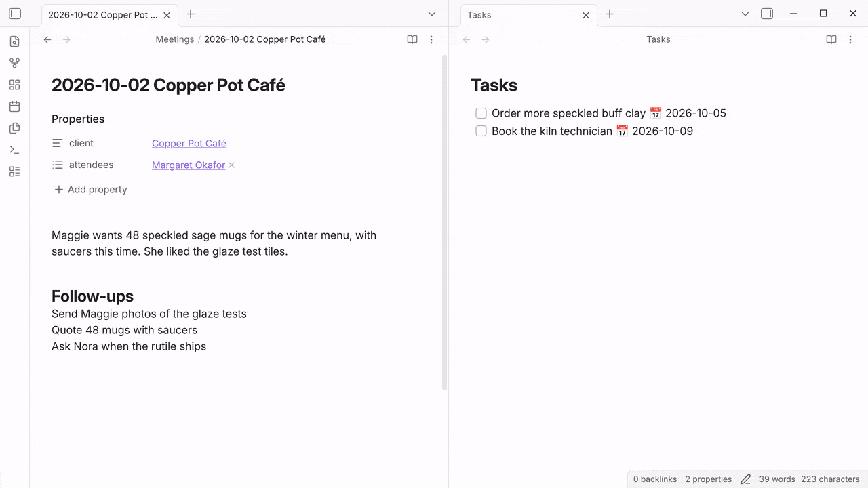
Task: Select the Tasks tab
Action: point(529,15)
